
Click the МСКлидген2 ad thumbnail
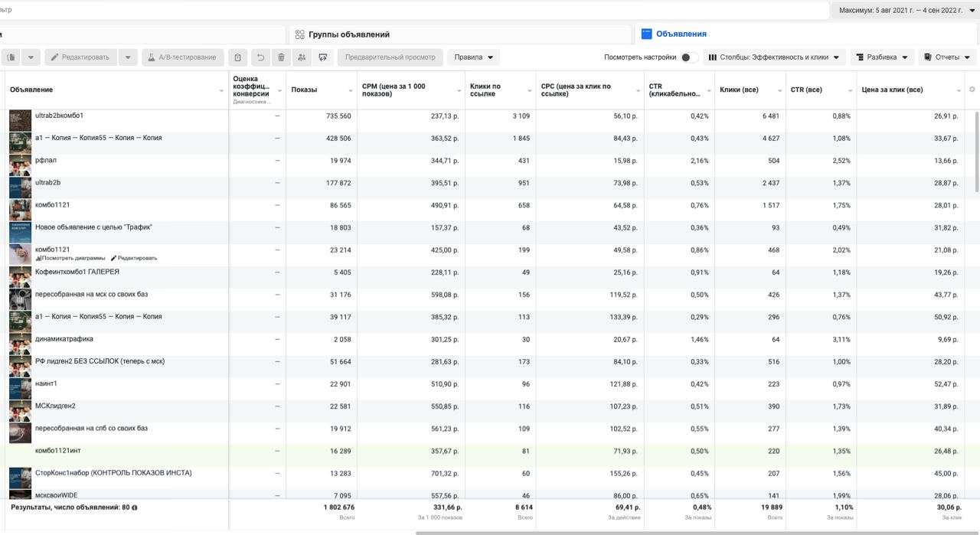click(x=20, y=411)
